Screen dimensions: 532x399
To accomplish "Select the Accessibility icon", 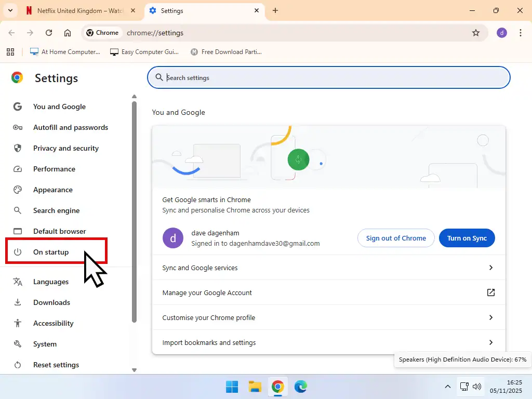I will [18, 323].
